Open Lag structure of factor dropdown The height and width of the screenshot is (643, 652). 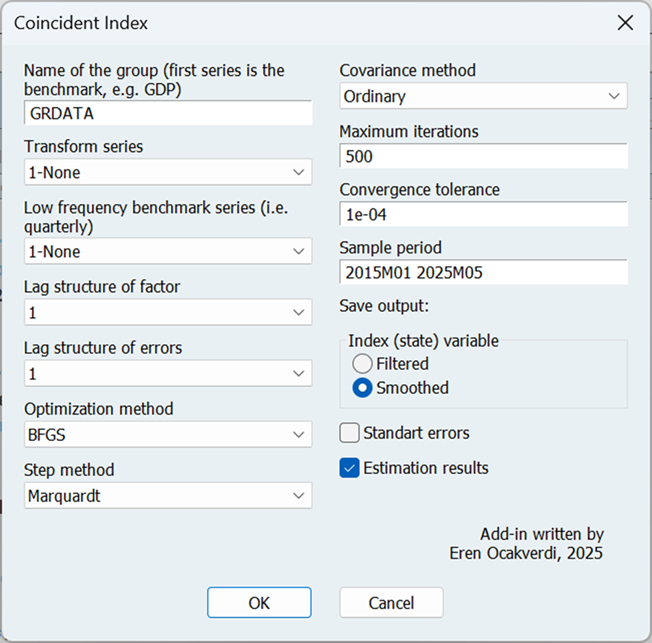click(x=167, y=313)
